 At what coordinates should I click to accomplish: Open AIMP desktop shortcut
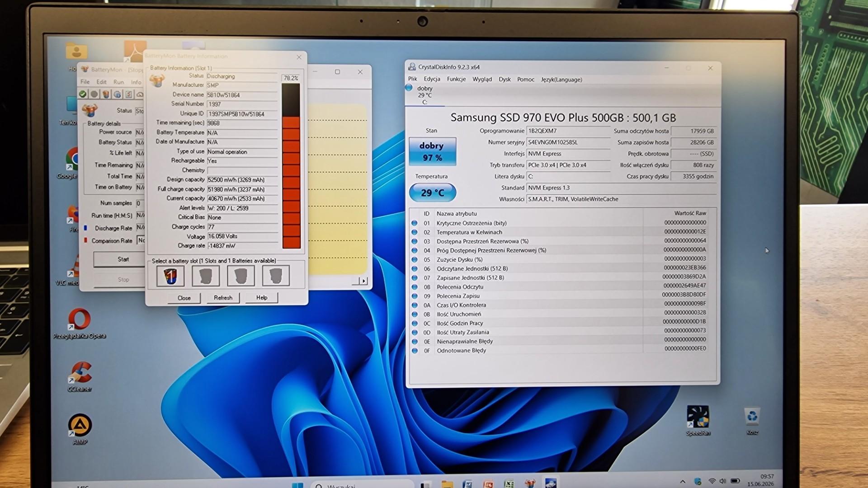coord(80,429)
